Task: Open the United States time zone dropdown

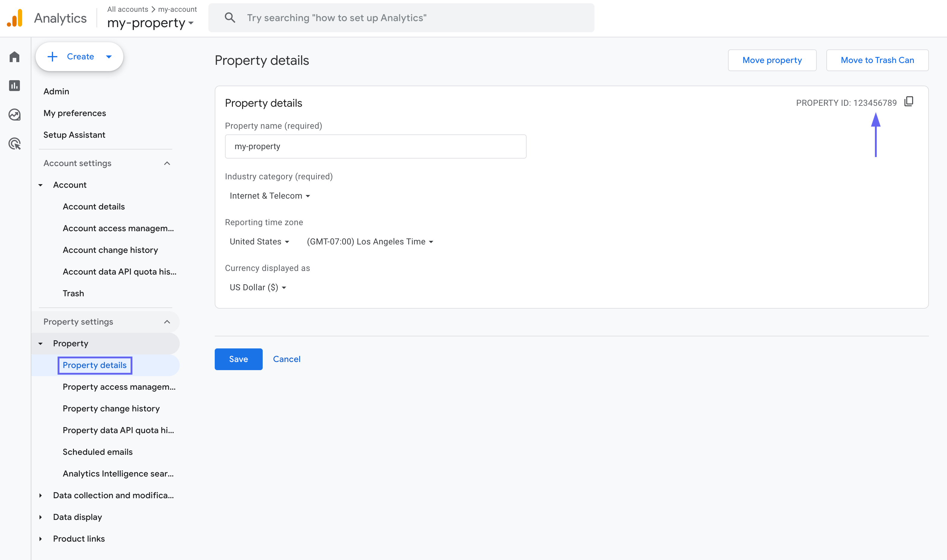Action: (x=259, y=241)
